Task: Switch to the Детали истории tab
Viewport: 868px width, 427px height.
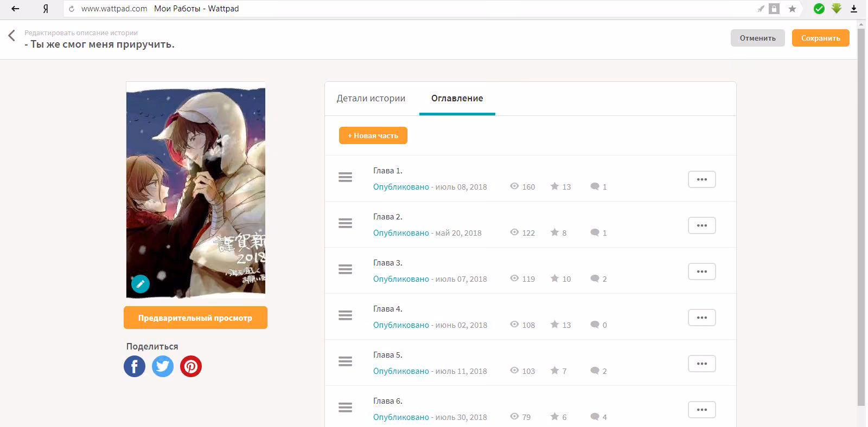Action: [371, 98]
